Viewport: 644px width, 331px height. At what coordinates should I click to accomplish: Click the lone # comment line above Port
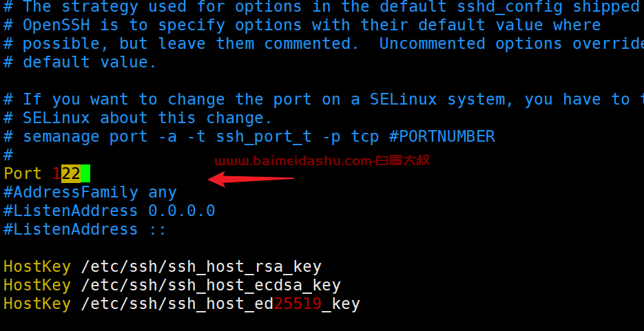coord(8,155)
